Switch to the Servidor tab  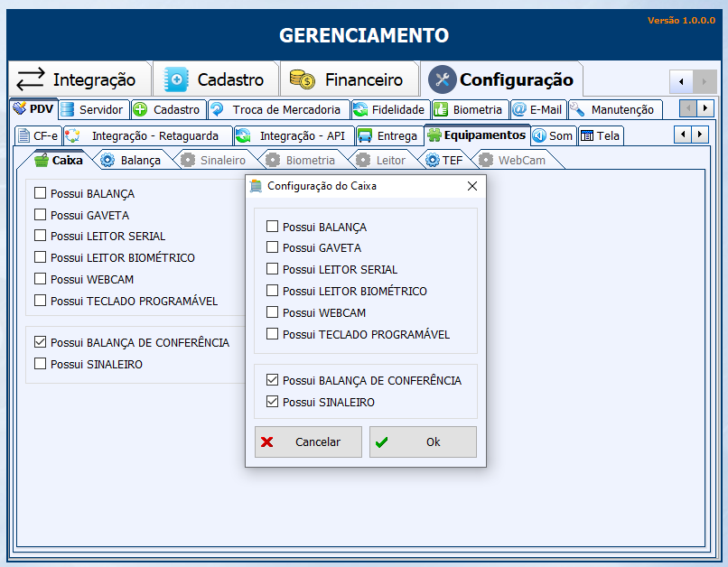94,109
